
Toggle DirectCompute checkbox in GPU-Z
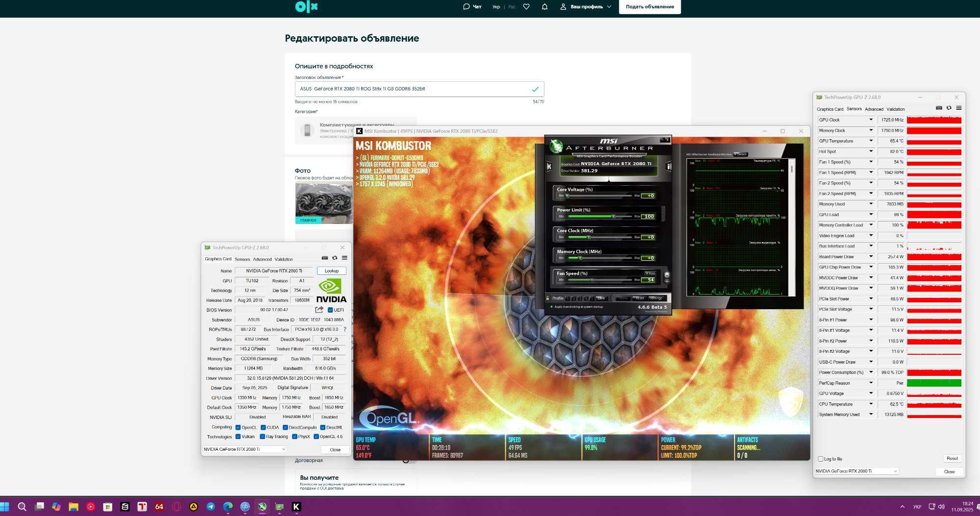click(x=285, y=427)
